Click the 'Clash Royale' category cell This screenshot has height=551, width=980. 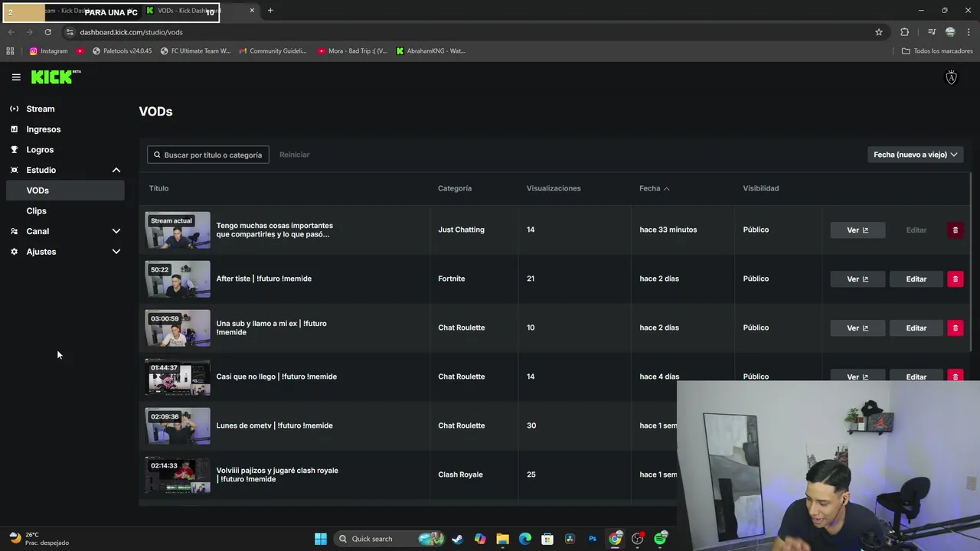pos(460,474)
